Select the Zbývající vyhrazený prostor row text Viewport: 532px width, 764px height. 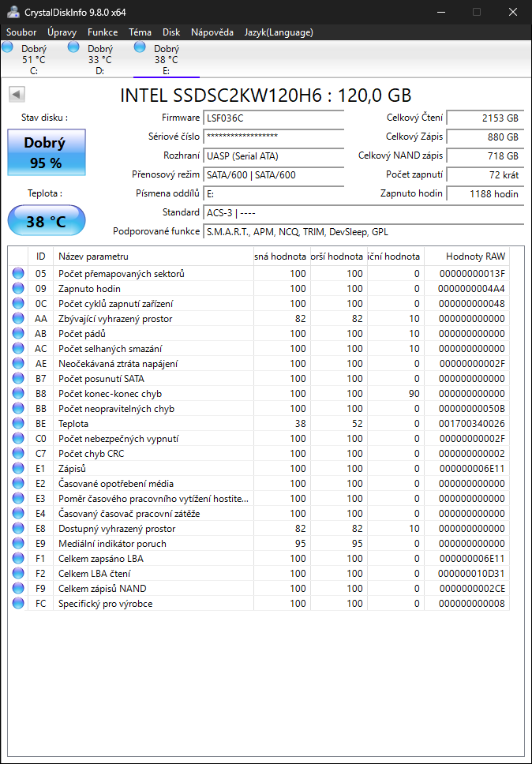point(115,319)
